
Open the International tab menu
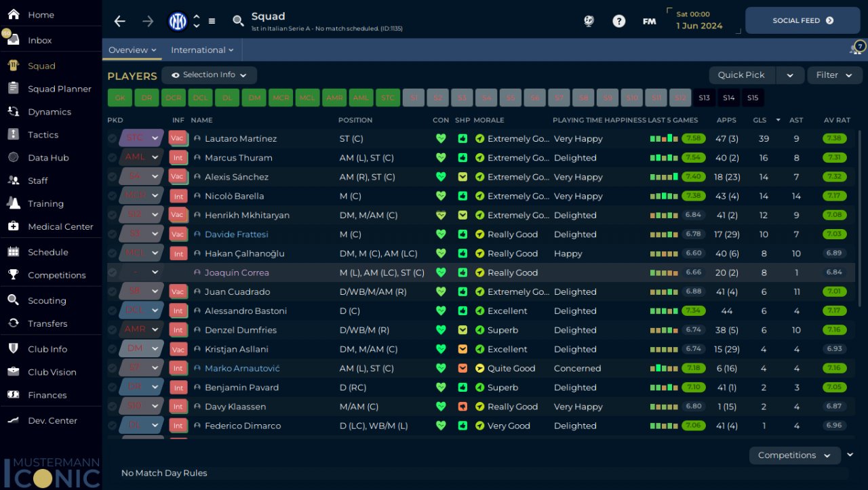(202, 50)
